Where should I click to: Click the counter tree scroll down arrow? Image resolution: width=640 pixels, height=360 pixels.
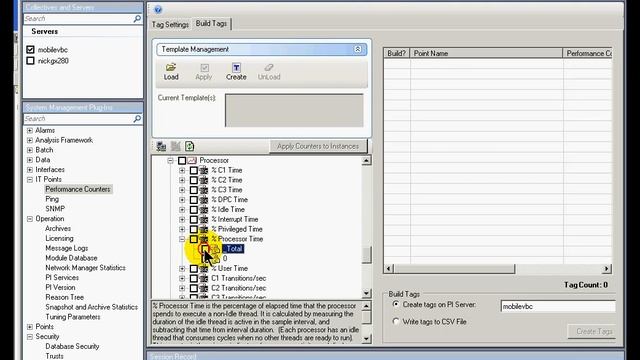[367, 293]
